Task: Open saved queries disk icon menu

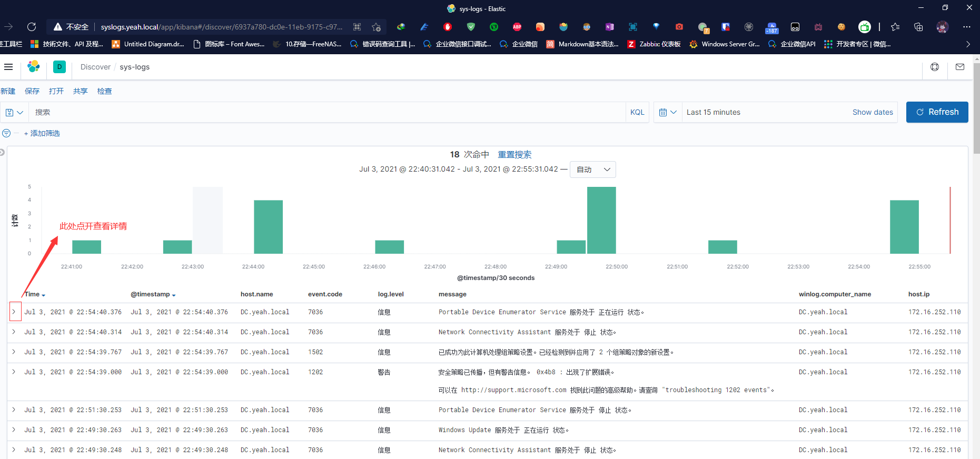Action: (x=14, y=112)
